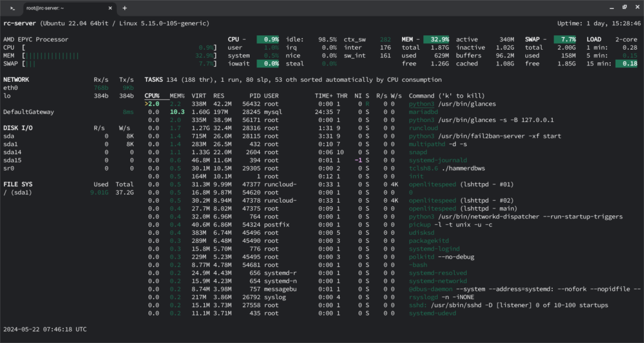The height and width of the screenshot is (343, 644).
Task: Select the openlitespeed (lshttpd - main) process
Action: click(x=463, y=209)
